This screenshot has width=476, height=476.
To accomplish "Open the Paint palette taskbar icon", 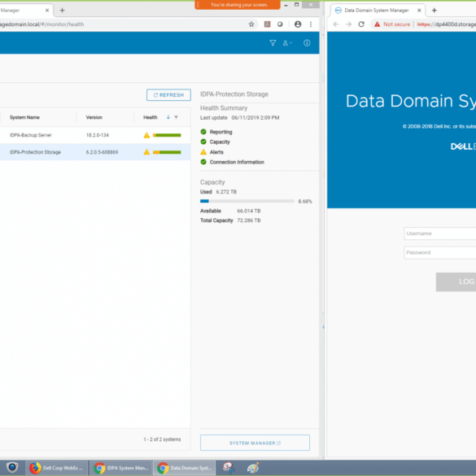I will pos(253,468).
